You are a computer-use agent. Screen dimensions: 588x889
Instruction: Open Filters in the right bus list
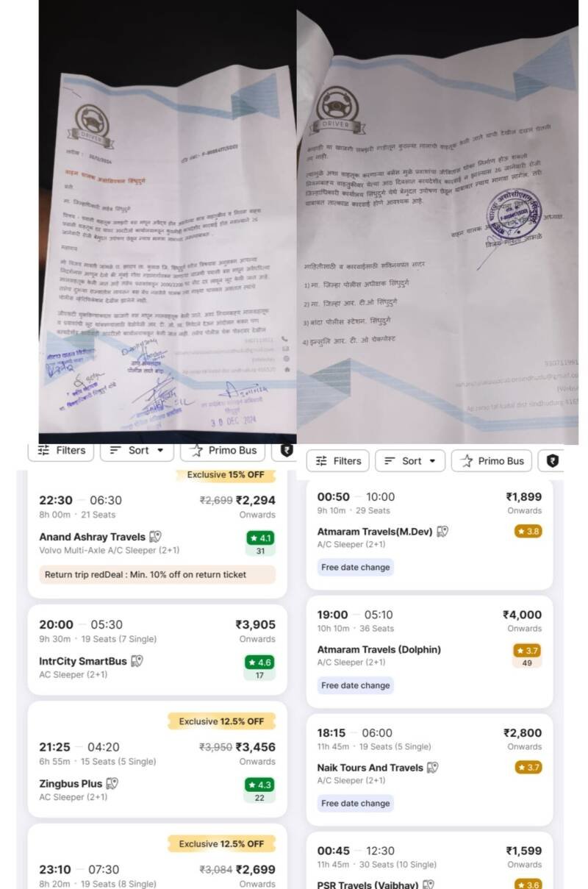point(338,461)
